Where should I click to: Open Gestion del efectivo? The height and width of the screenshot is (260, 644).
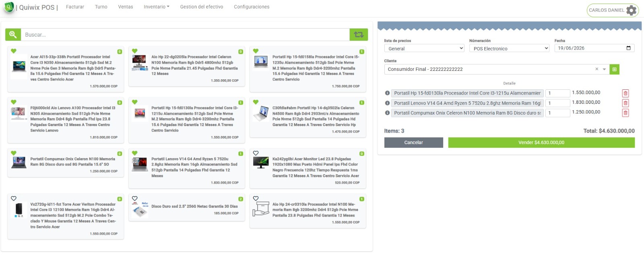(202, 7)
